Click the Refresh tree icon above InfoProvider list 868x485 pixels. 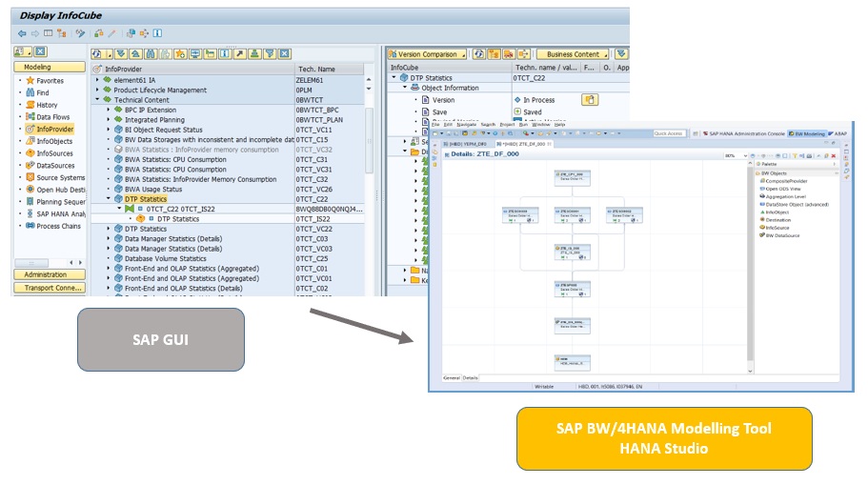click(x=97, y=53)
